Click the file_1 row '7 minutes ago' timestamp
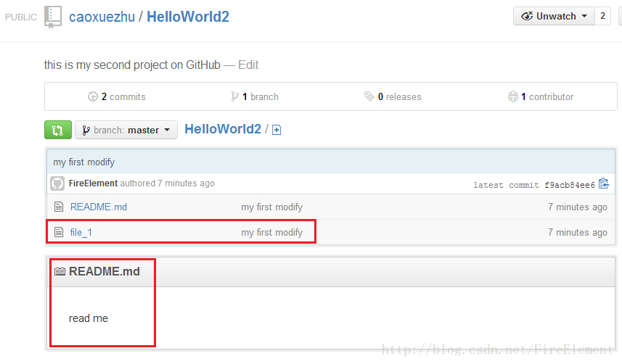622x364 pixels. (x=578, y=232)
